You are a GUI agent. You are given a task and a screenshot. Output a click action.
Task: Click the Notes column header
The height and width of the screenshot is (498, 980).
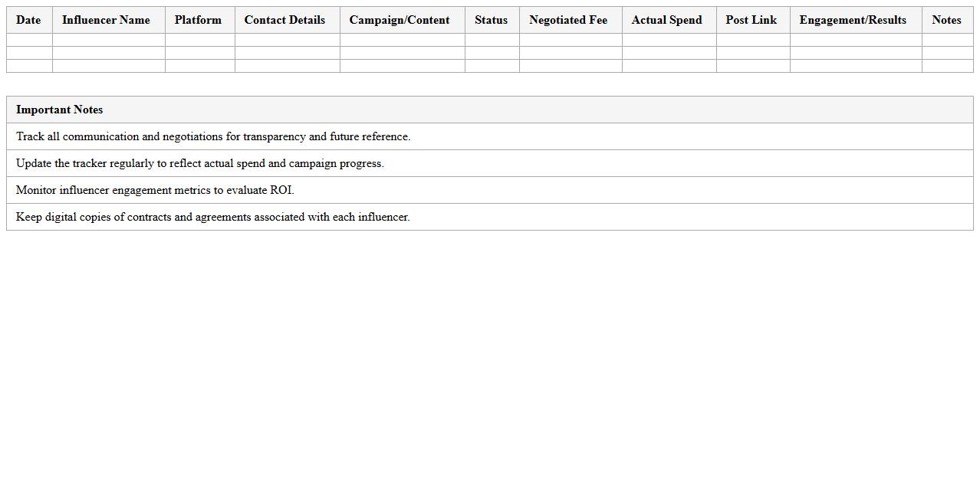point(946,20)
